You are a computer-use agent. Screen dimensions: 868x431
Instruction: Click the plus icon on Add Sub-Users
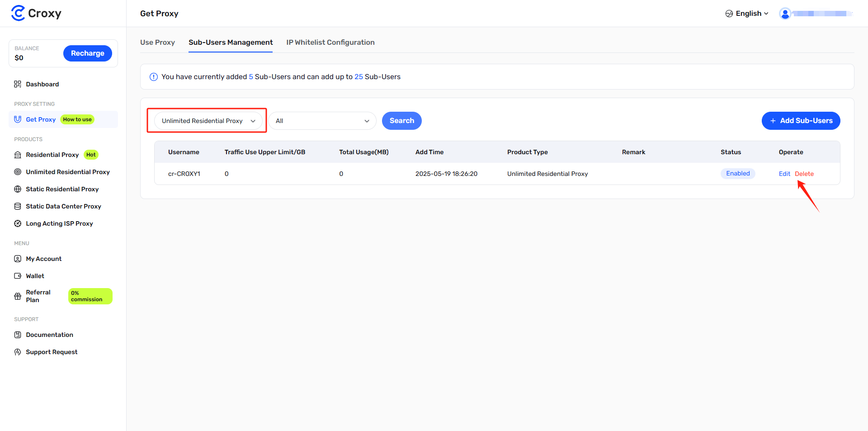coord(773,121)
